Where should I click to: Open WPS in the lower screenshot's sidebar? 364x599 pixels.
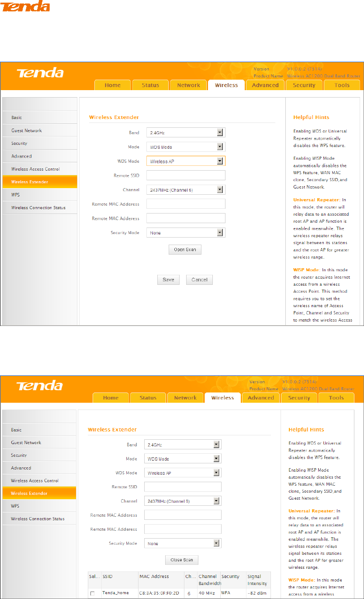(x=39, y=506)
